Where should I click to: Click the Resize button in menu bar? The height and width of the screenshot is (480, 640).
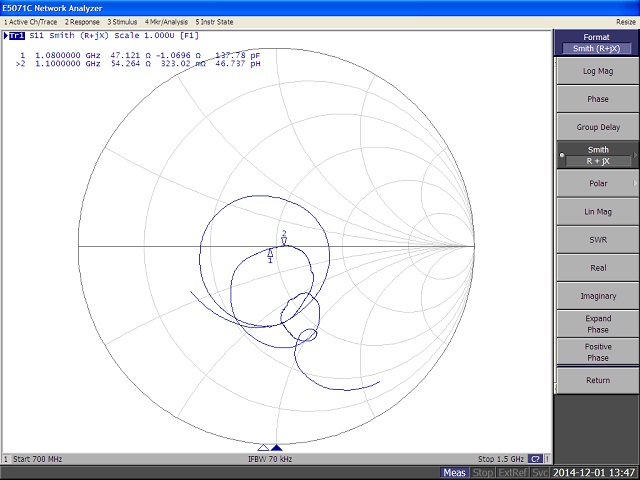[x=626, y=22]
